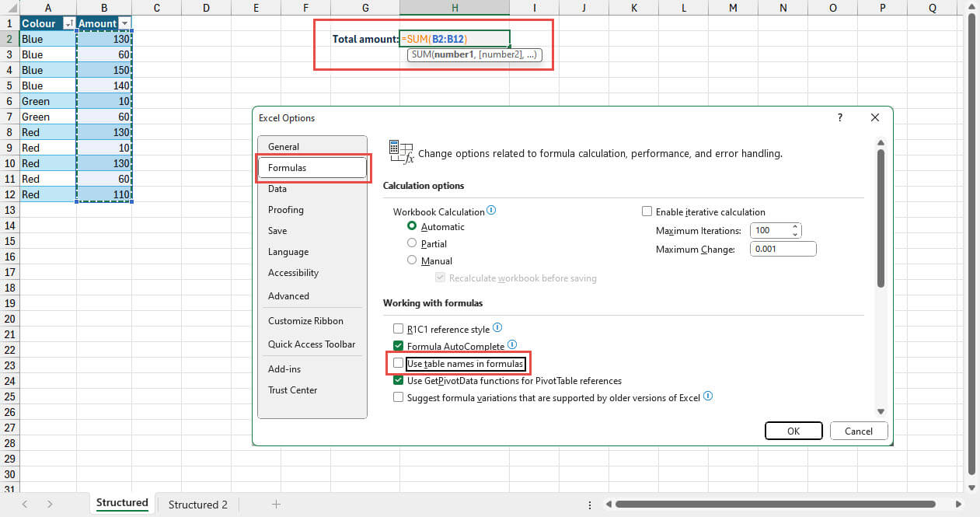Switch to the Structured 2 sheet tab
Image resolution: width=980 pixels, height=517 pixels.
[x=197, y=504]
